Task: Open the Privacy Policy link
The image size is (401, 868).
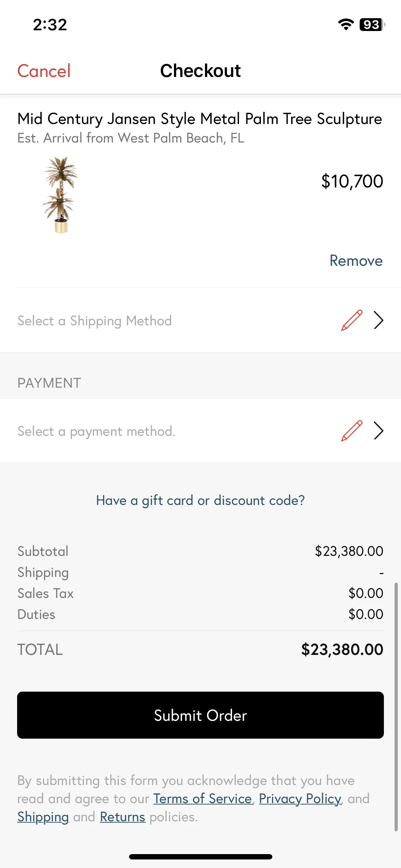Action: pyautogui.click(x=300, y=799)
